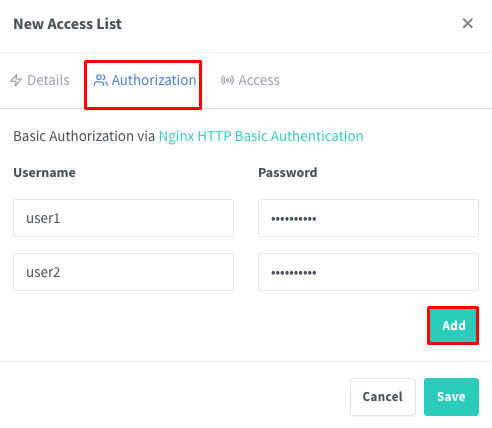Click the Username column label
The height and width of the screenshot is (428, 492).
click(x=44, y=173)
